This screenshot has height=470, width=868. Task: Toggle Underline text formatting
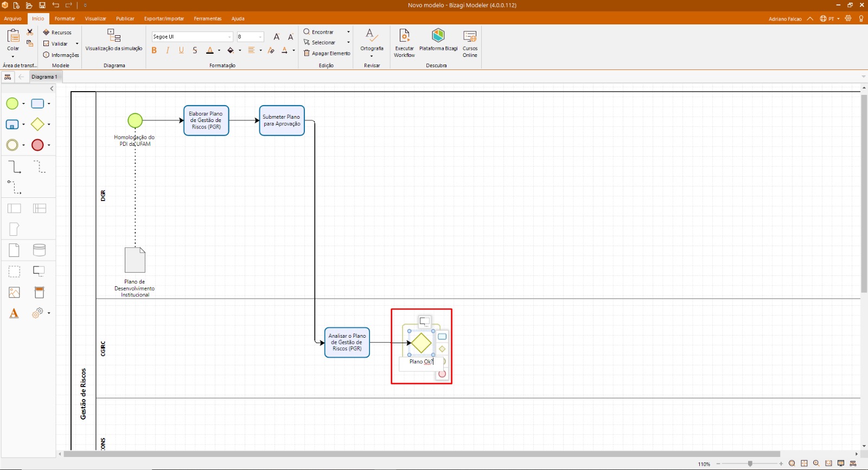(181, 50)
